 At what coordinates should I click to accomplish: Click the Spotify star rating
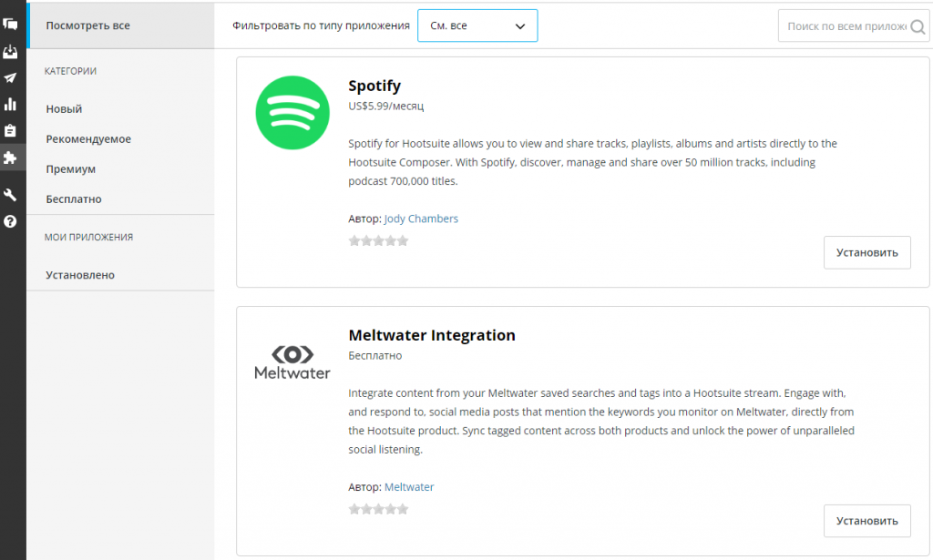[x=378, y=240]
